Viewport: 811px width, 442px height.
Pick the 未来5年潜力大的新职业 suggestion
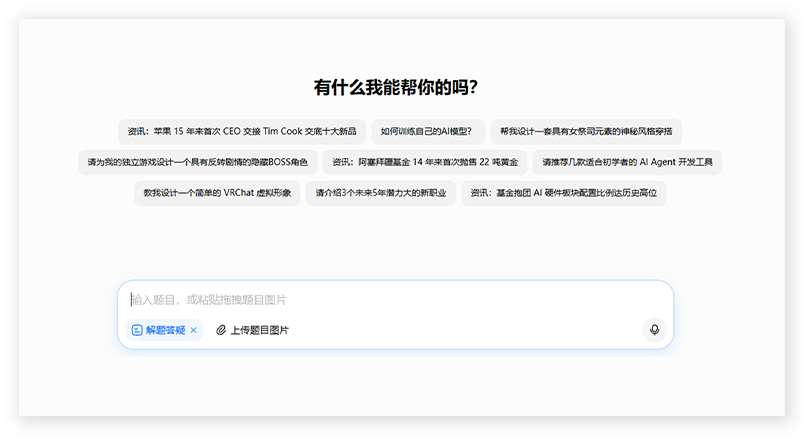coord(380,193)
